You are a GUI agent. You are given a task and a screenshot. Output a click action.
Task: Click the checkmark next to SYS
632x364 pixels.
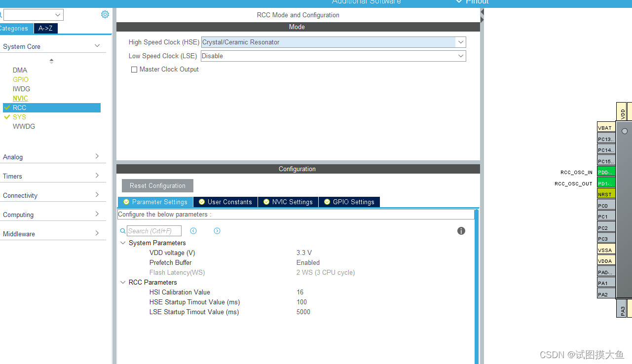[7, 117]
